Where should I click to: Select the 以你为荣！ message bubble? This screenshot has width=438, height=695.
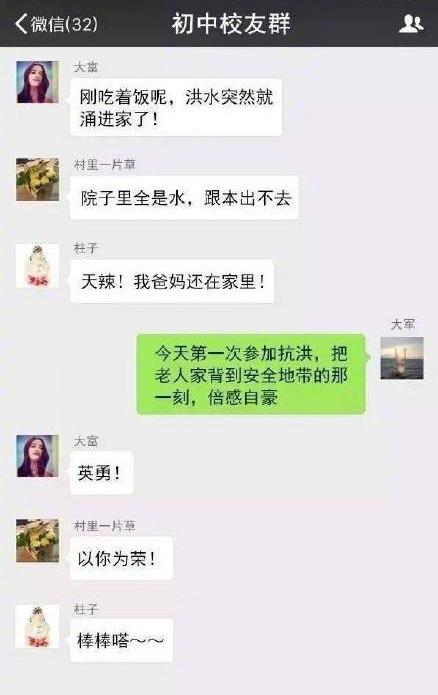click(x=121, y=558)
